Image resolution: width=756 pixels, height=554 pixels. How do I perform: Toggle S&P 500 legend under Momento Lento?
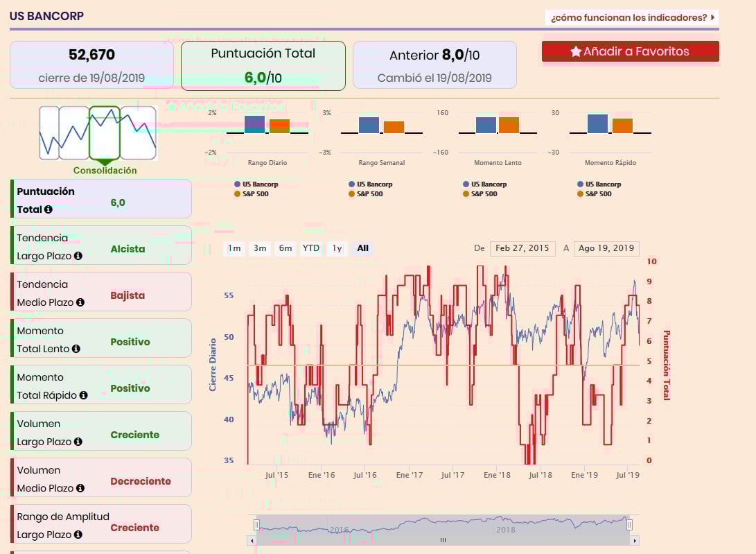pyautogui.click(x=480, y=193)
